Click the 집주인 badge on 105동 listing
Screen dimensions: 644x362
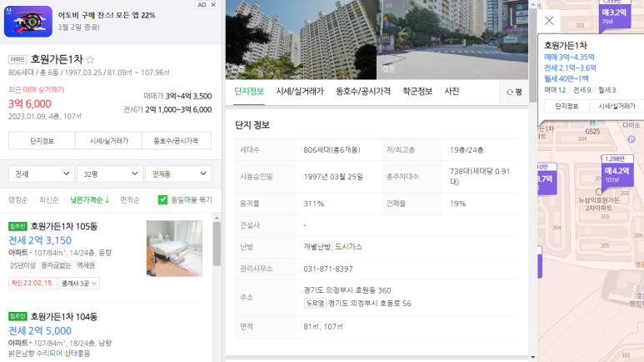17,226
